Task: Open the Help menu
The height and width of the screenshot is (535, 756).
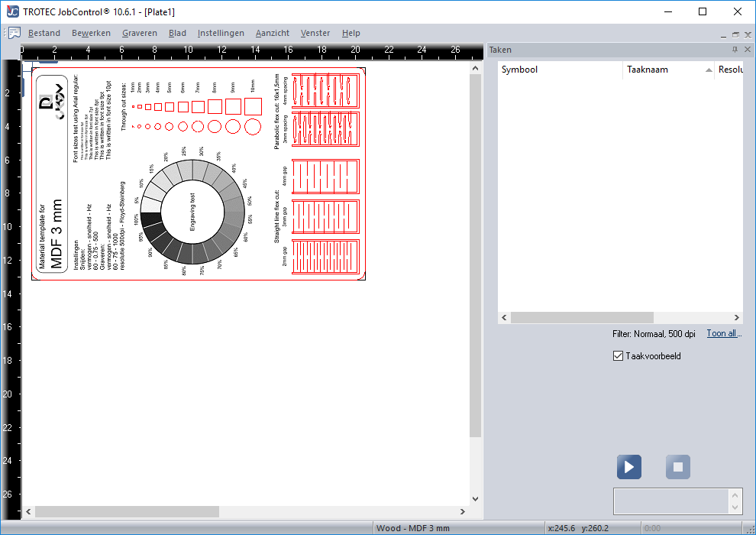Action: pyautogui.click(x=351, y=33)
